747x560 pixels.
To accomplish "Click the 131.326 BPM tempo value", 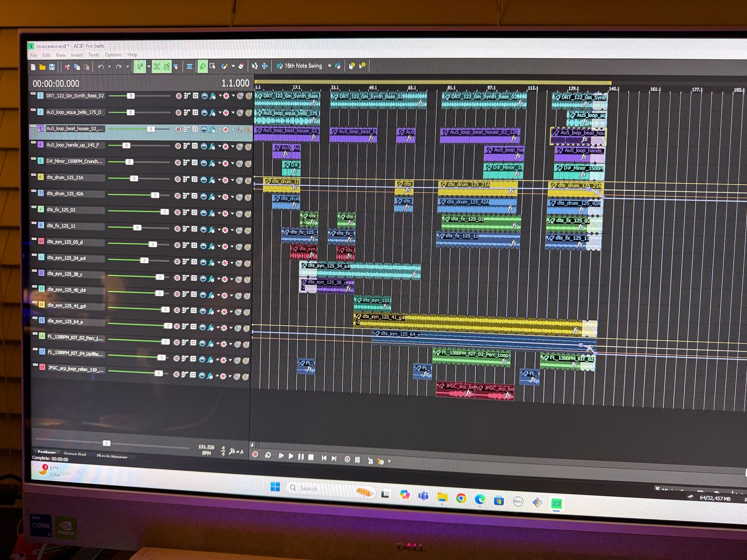I will coord(206,447).
